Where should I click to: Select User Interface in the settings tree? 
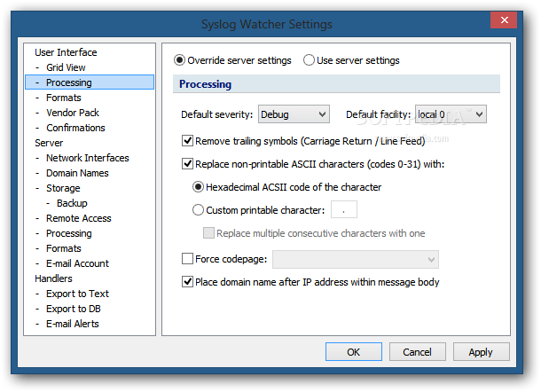coord(66,52)
